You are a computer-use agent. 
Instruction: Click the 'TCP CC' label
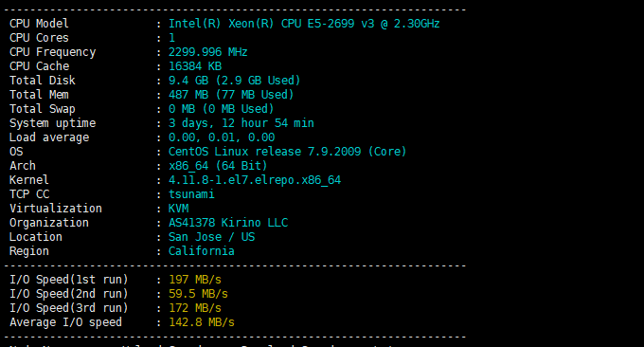(x=29, y=194)
